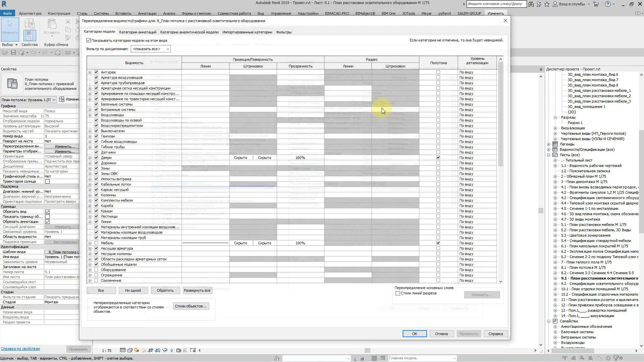Expand Легенды node in project browser
Screen dimensions: 644x362
point(549,144)
